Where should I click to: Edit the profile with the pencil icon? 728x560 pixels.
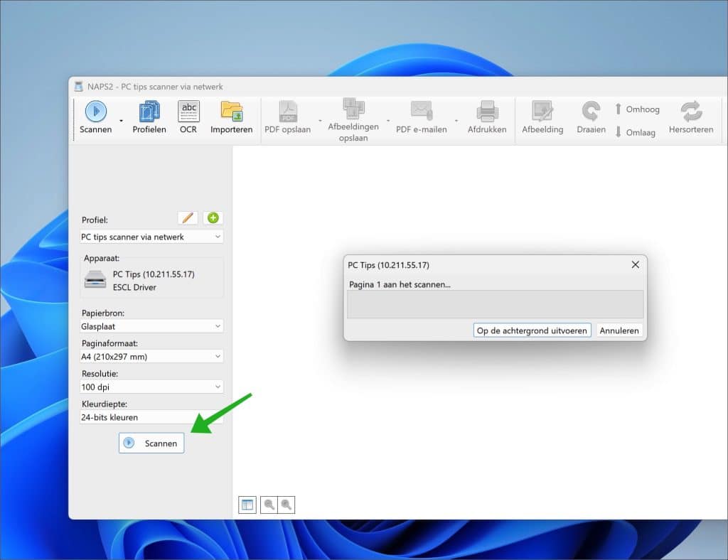[188, 218]
